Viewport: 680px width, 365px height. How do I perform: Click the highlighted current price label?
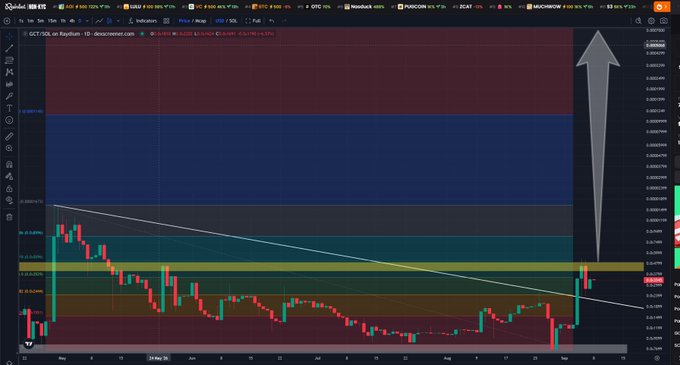[x=654, y=280]
